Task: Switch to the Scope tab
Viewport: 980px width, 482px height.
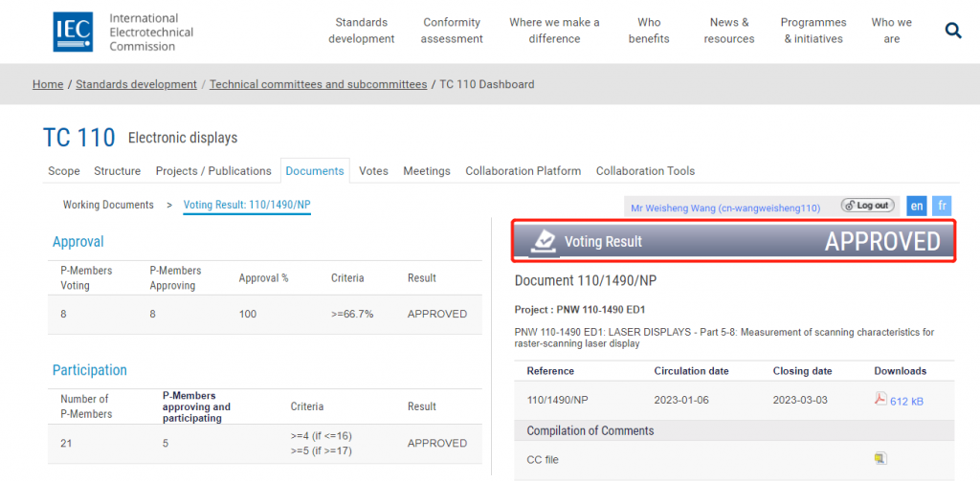Action: pos(64,171)
